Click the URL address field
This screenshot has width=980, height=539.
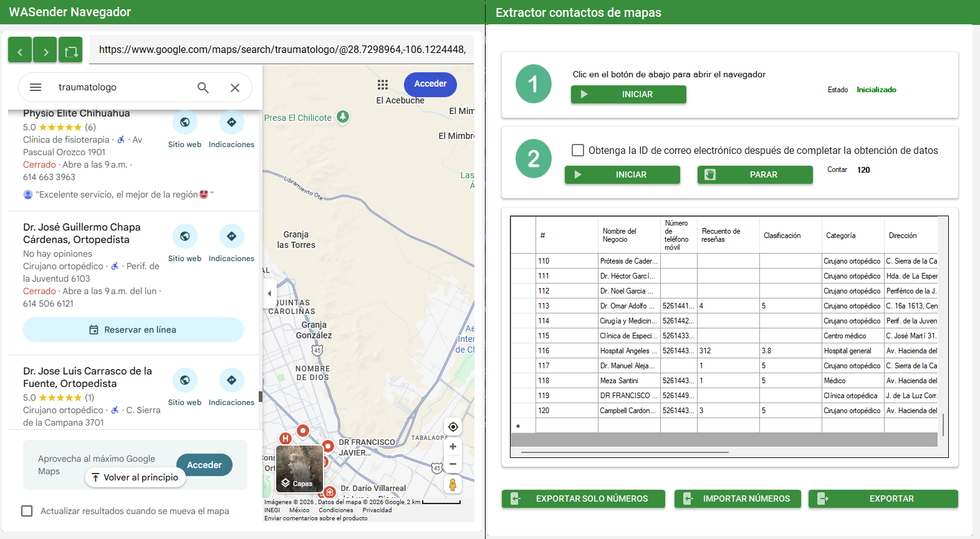click(282, 50)
